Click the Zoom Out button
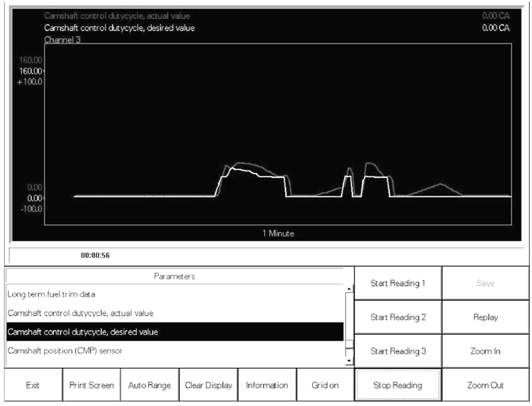Screen dimensions: 532x406 (485, 385)
